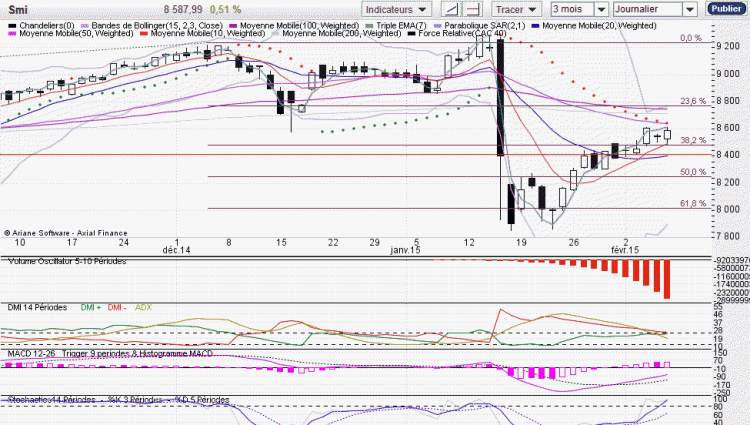Select the Moyenne Mobile(100, Weighted) legend text
750x425 pixels.
299,26
